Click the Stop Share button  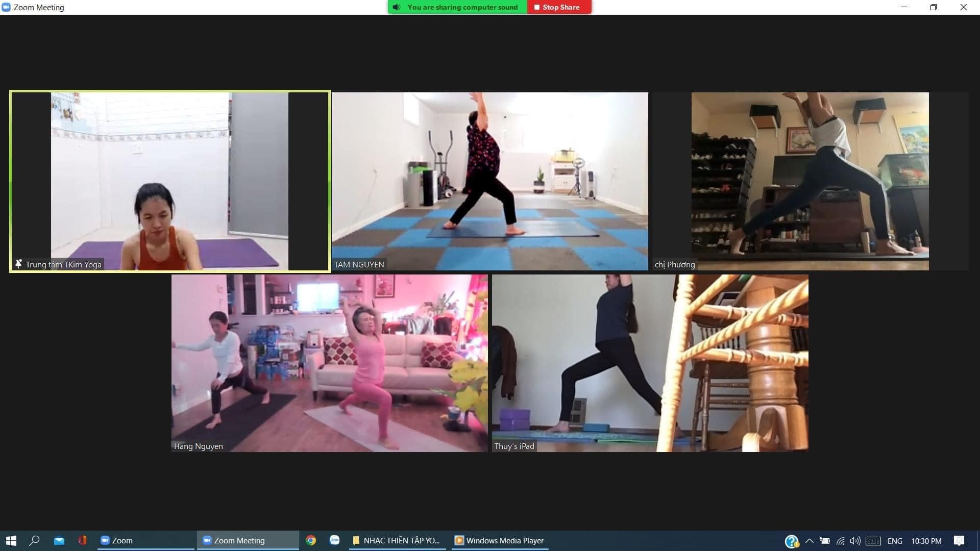click(559, 7)
